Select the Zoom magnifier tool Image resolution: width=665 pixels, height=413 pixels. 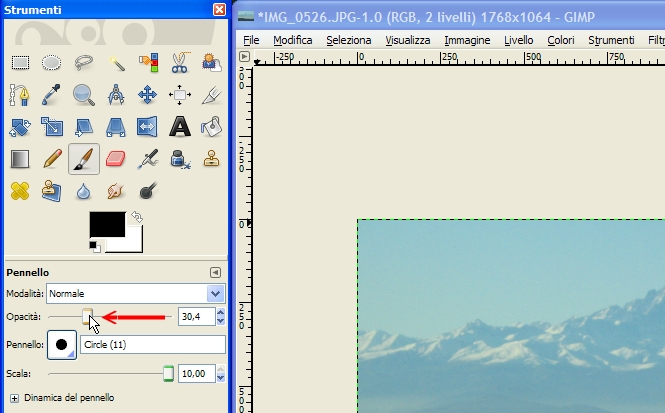coord(84,95)
